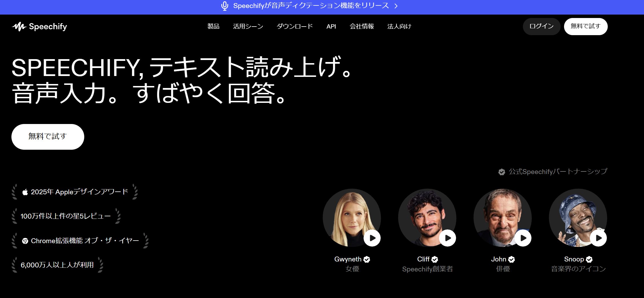
Task: Click the name Cliff
Action: [423, 259]
